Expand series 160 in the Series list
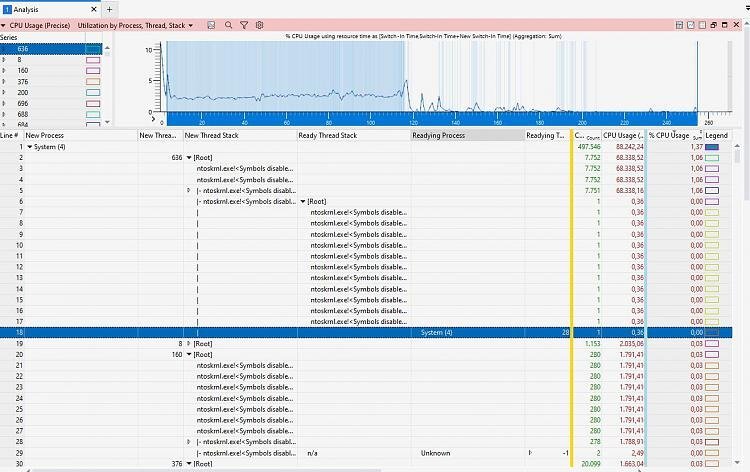The width and height of the screenshot is (750, 472). coord(5,71)
